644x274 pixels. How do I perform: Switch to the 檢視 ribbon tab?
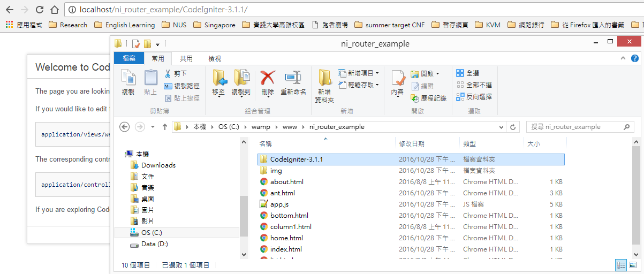point(214,58)
